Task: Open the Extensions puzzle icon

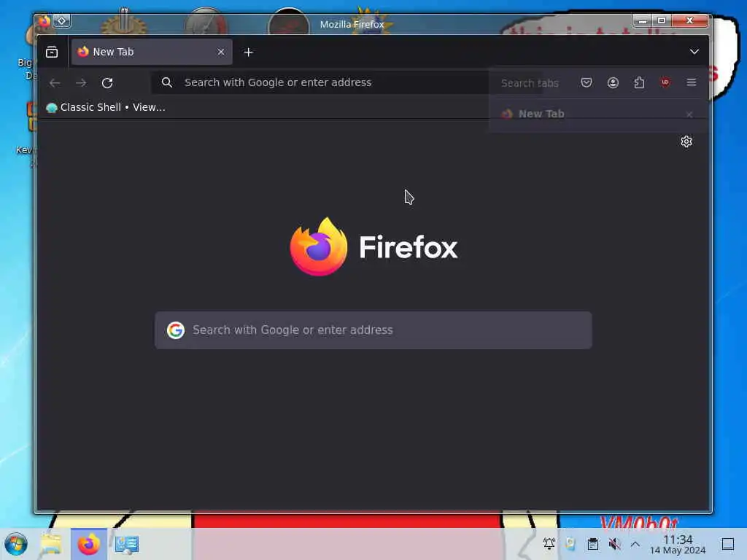Action: tap(639, 83)
